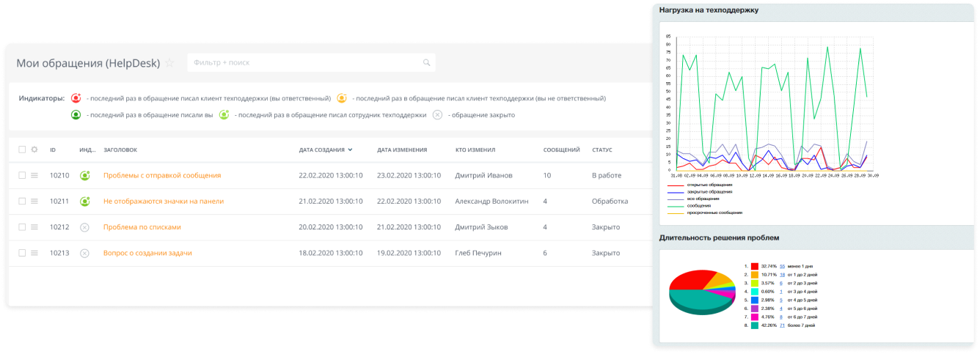Sort by the СООБЩЕНИЙ column header

tap(562, 150)
